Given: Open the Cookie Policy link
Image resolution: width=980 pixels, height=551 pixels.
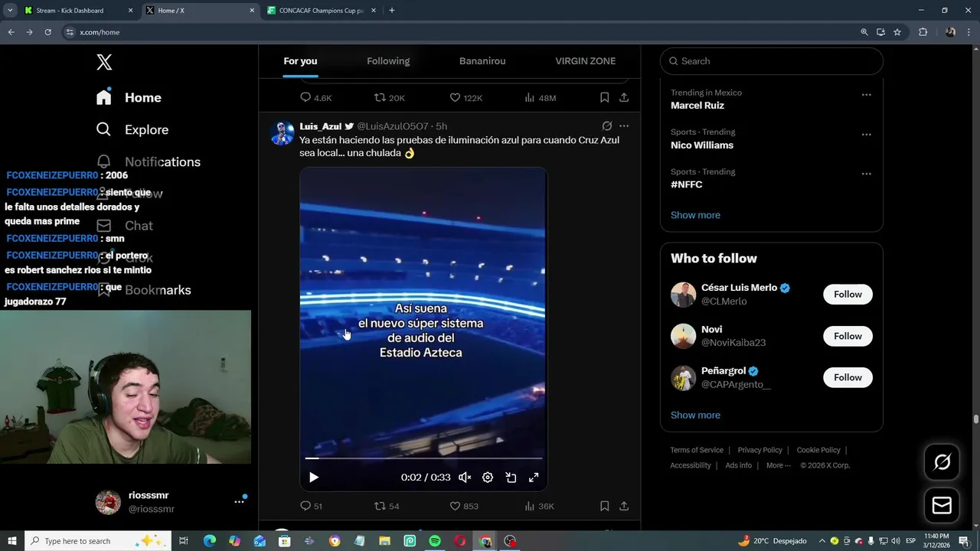Looking at the screenshot, I should tap(818, 450).
